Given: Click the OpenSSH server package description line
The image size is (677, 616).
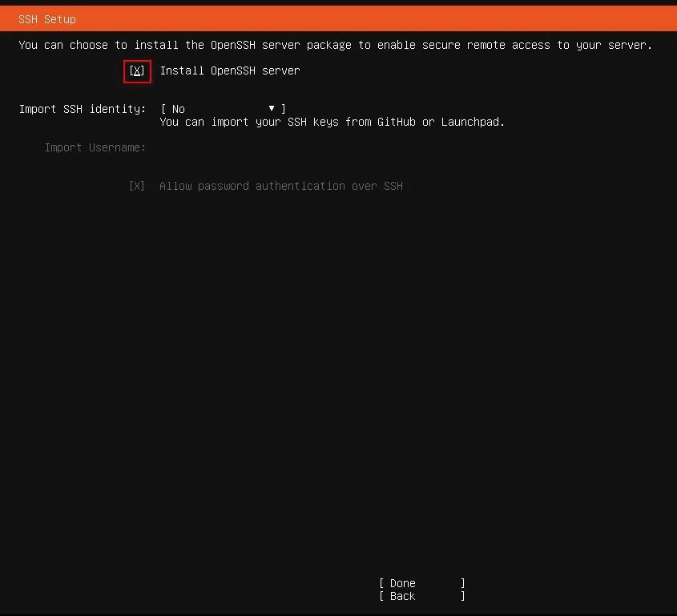Looking at the screenshot, I should click(x=336, y=45).
